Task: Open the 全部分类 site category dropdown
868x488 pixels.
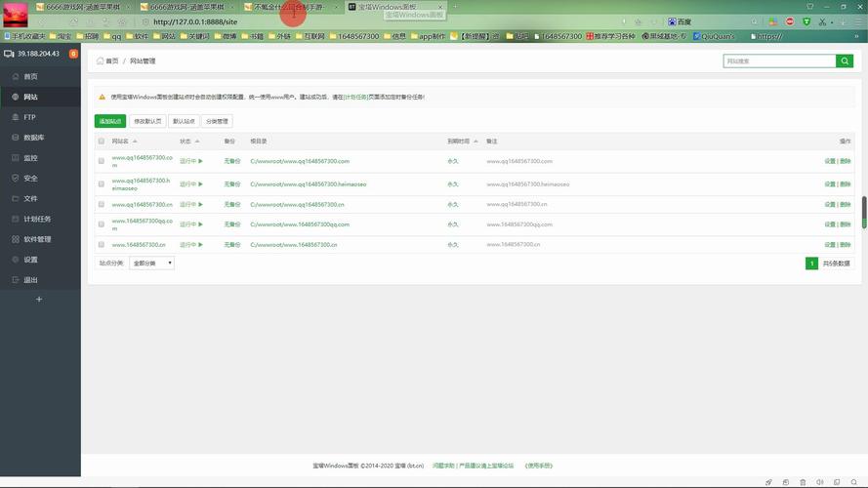Action: point(152,264)
